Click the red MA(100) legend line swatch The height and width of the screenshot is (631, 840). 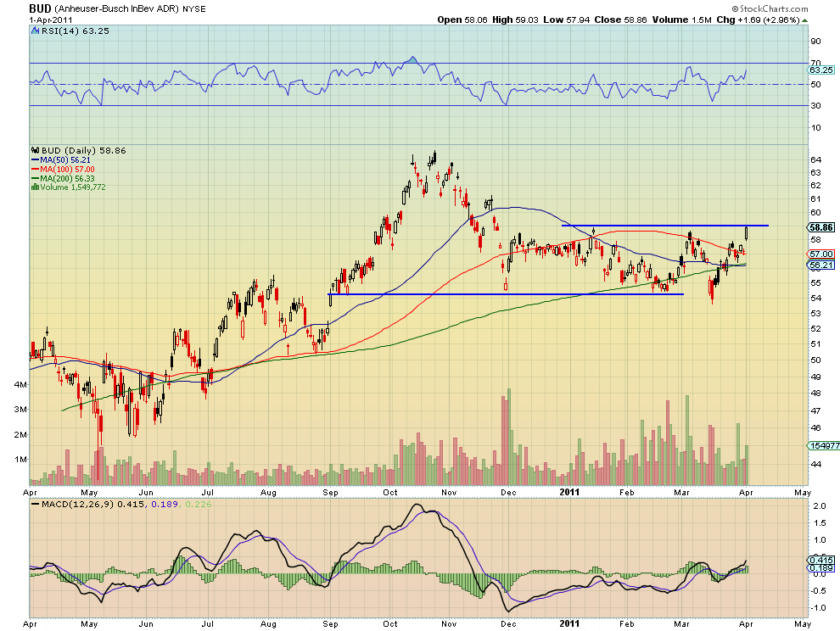36,170
